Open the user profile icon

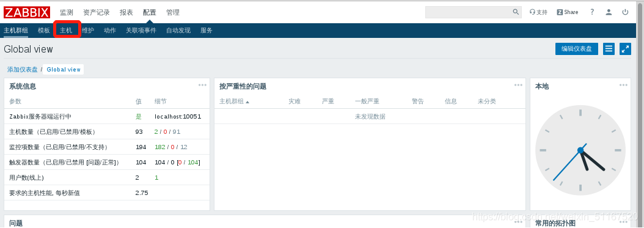point(609,12)
